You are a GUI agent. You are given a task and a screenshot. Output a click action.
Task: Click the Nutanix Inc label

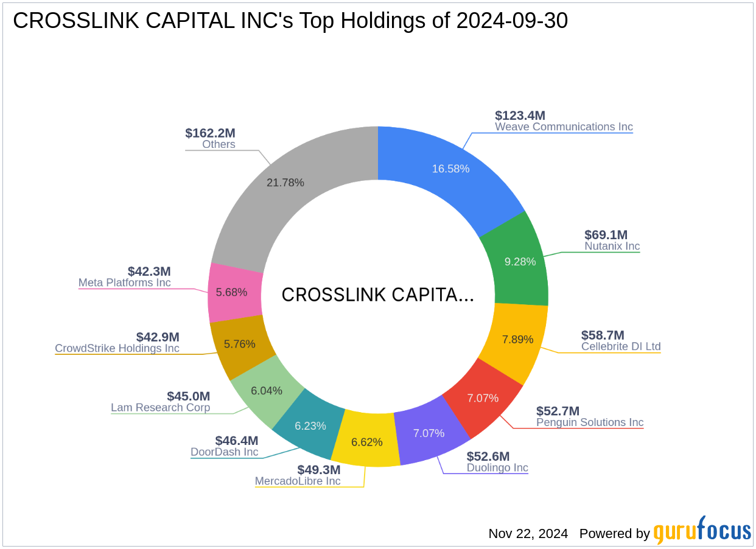[x=612, y=247]
